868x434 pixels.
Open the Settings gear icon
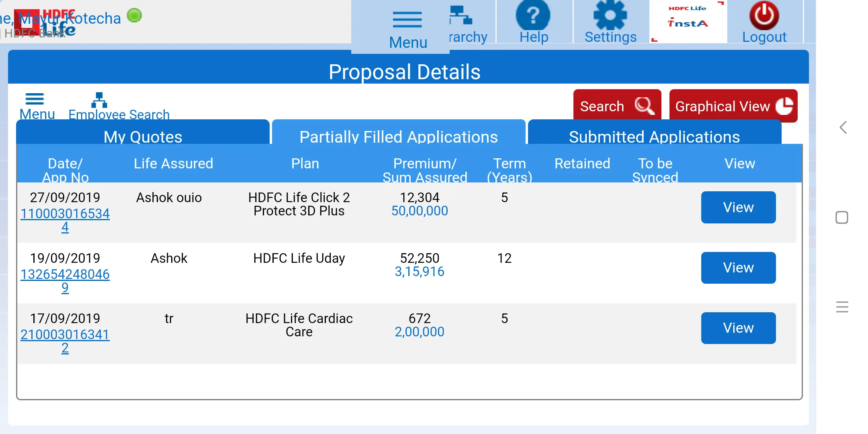(x=610, y=15)
